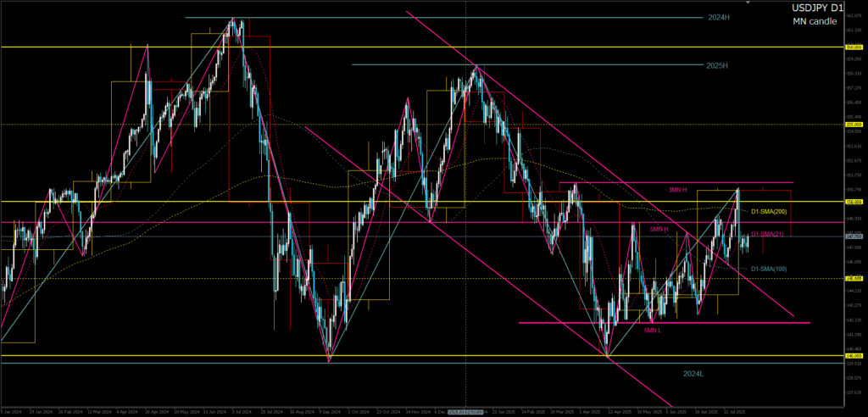Select the 2024H level label
Image resolution: width=868 pixels, height=417 pixels.
[x=719, y=17]
